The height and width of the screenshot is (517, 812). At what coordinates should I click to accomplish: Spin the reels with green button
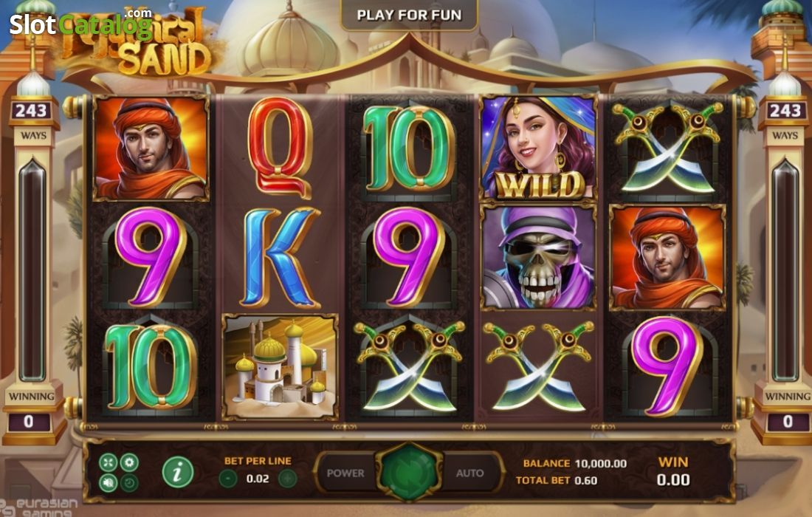tap(409, 473)
